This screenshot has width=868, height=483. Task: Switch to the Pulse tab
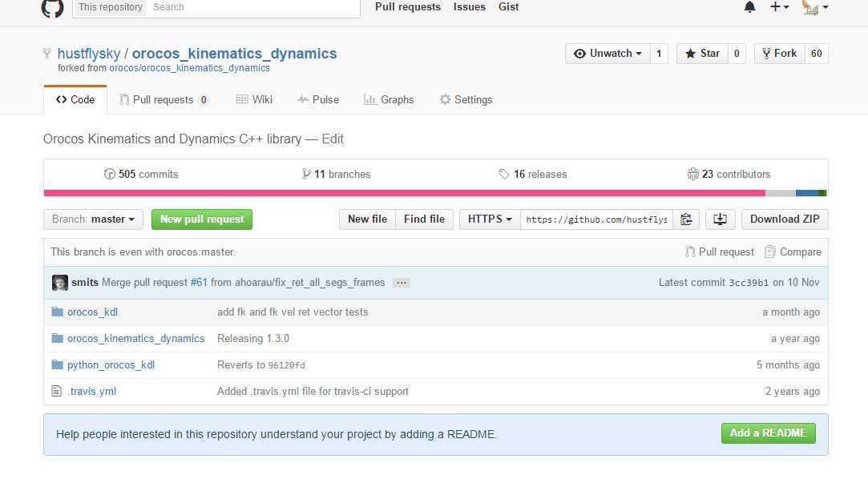tap(318, 99)
